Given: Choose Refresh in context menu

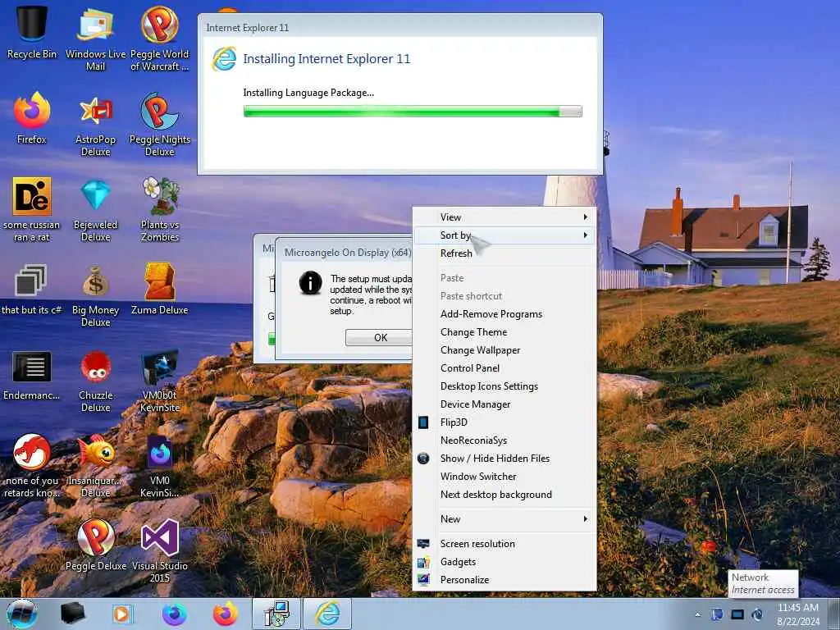Looking at the screenshot, I should [x=504, y=253].
